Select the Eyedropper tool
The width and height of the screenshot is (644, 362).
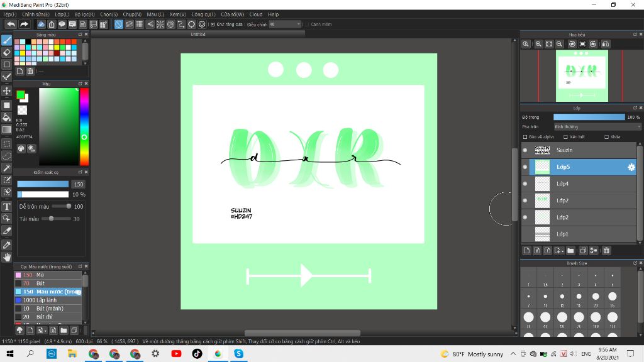[x=6, y=245]
